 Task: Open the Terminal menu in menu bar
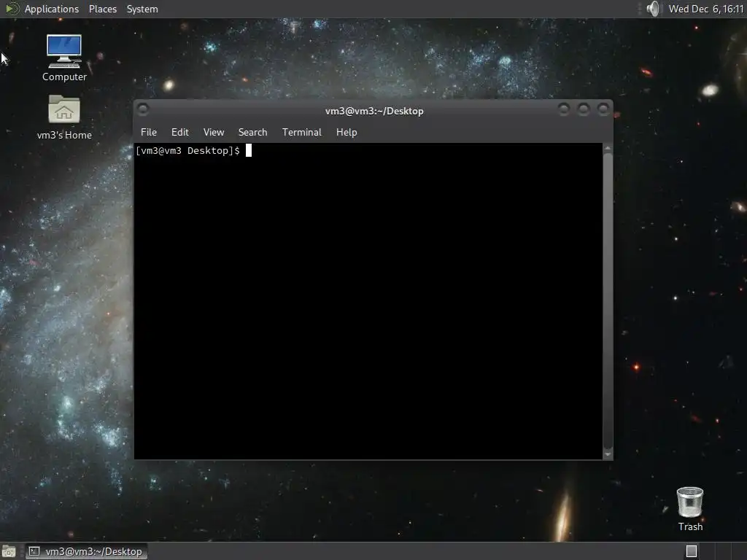[301, 133]
